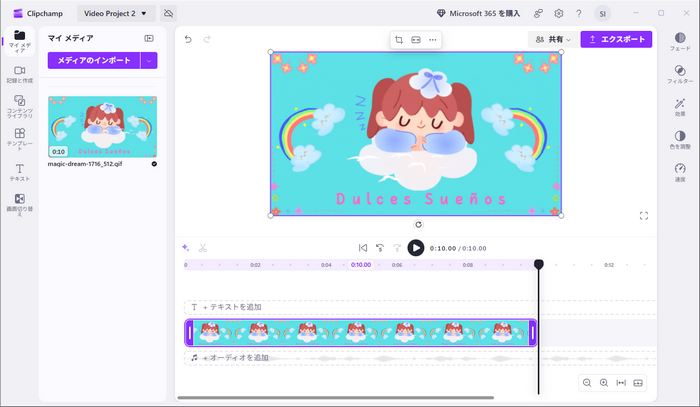Open the Templates sidebar tab
700x407 pixels.
coord(19,139)
